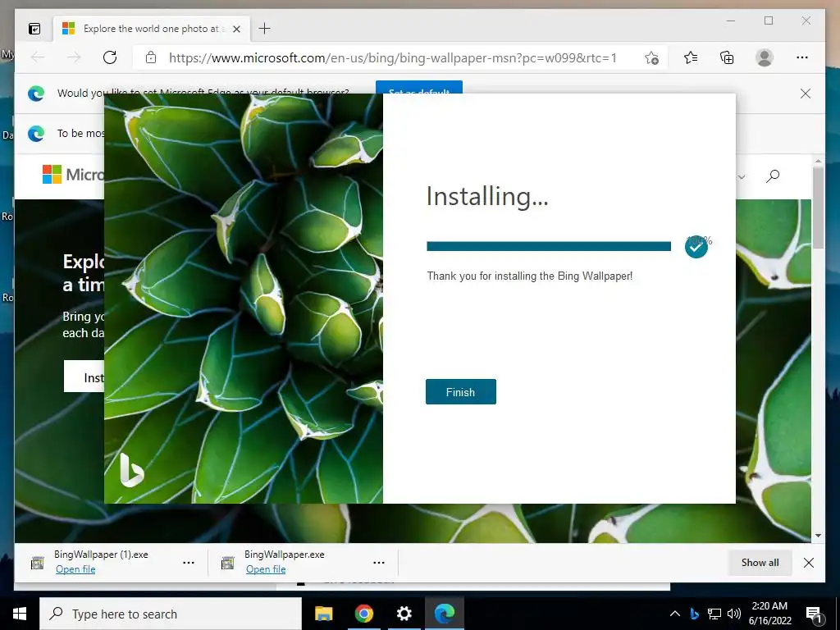View site information lock icon
The width and height of the screenshot is (840, 630).
point(151,57)
